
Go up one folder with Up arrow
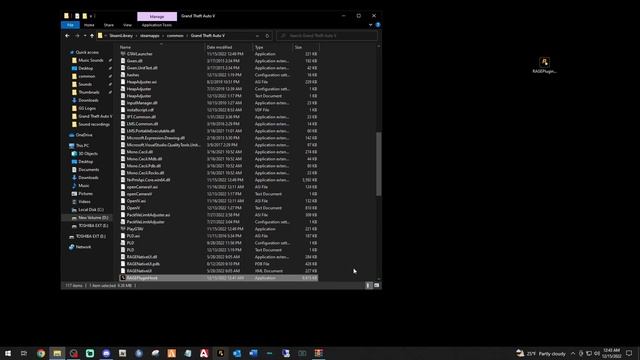(92, 36)
